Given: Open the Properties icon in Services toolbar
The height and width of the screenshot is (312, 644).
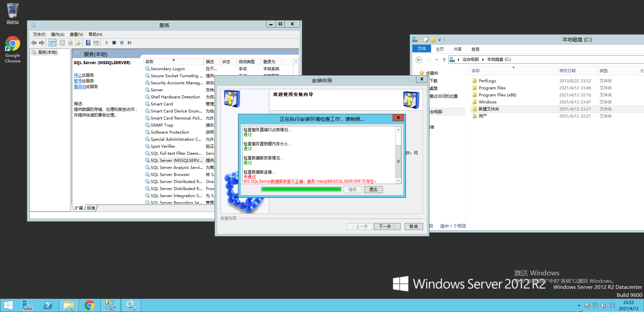Looking at the screenshot, I should point(62,43).
